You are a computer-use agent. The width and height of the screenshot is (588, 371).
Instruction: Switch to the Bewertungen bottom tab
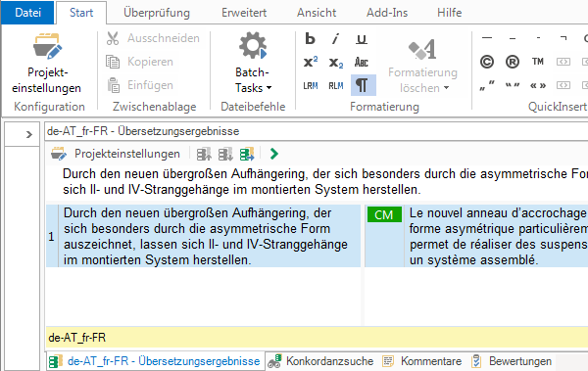click(x=512, y=361)
